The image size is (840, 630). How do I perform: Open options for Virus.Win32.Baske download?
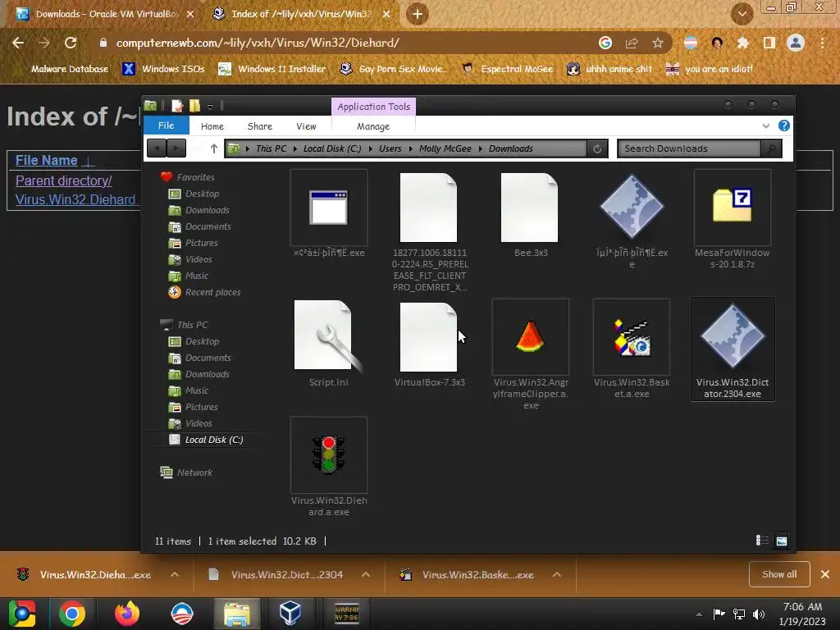click(557, 574)
